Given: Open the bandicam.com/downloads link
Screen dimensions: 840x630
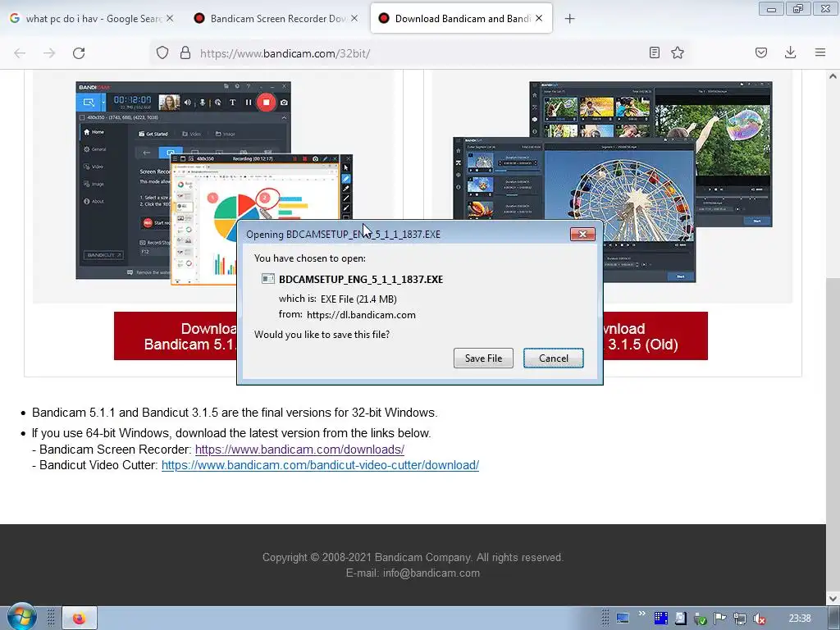Looking at the screenshot, I should [299, 450].
